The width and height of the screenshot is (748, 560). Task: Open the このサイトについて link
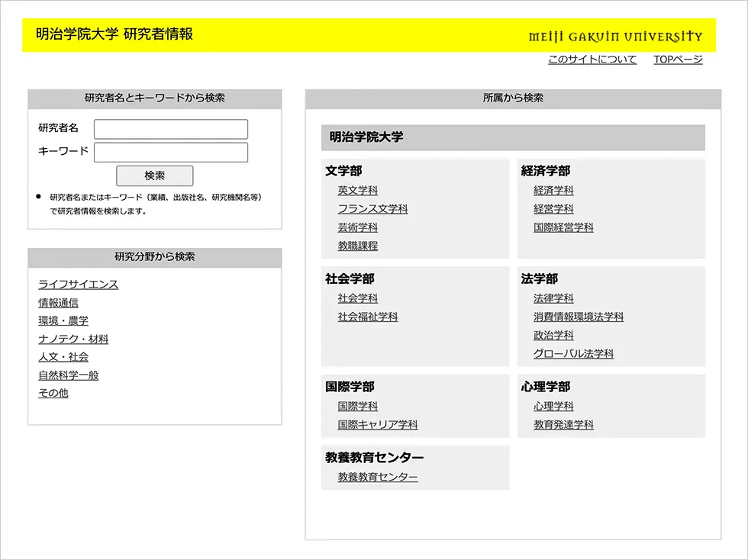pos(592,60)
